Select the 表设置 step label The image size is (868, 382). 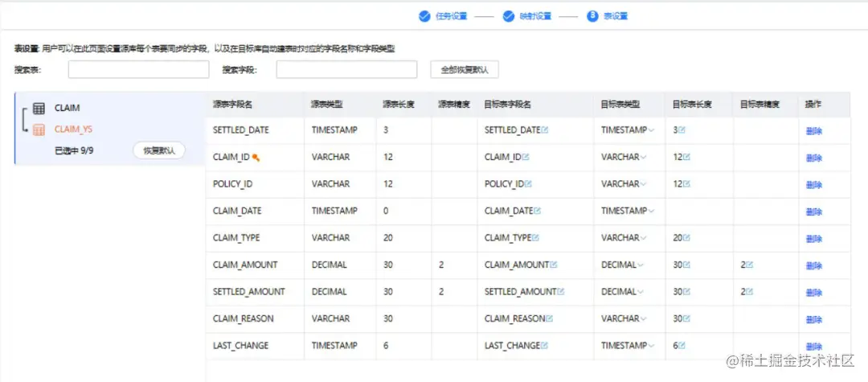pyautogui.click(x=616, y=16)
